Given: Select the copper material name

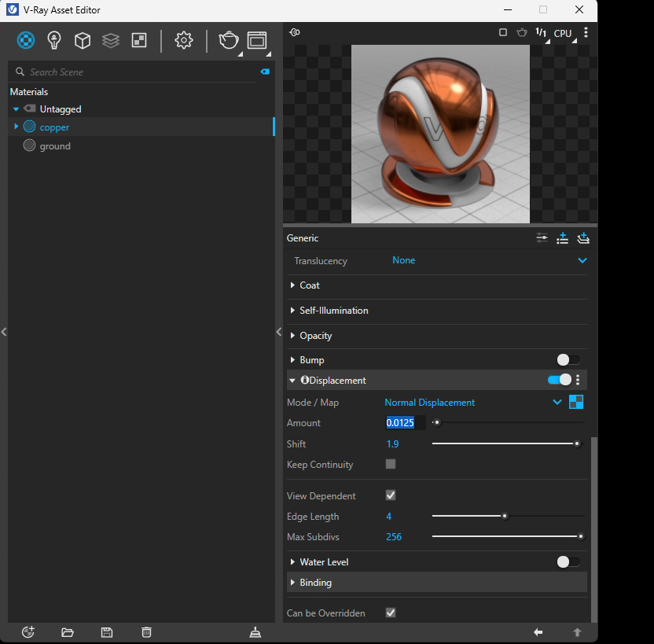Looking at the screenshot, I should 54,127.
